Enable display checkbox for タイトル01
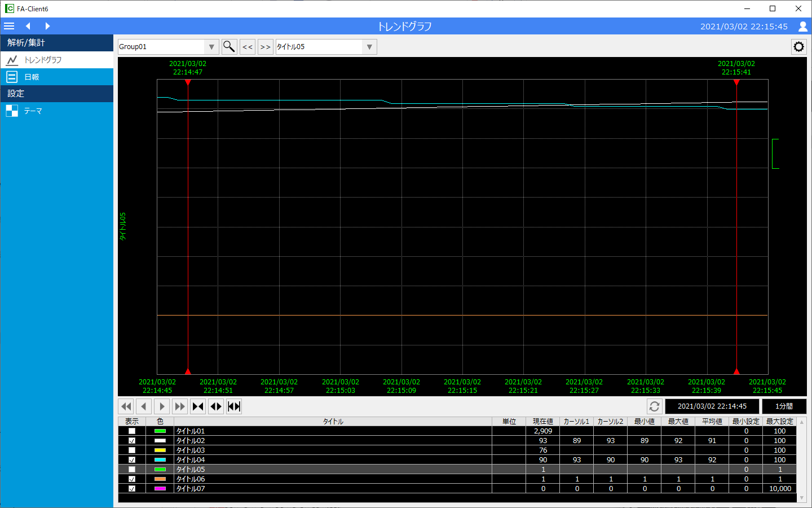 [132, 431]
